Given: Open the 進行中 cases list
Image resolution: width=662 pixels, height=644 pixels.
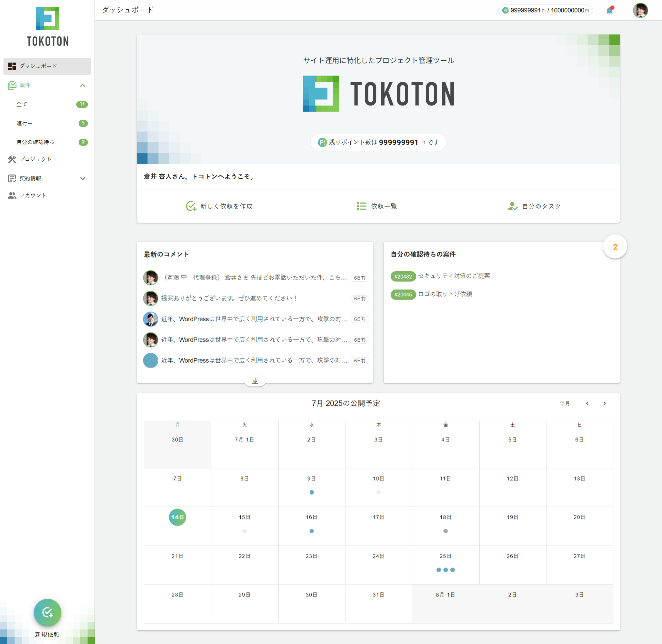Looking at the screenshot, I should pyautogui.click(x=47, y=123).
